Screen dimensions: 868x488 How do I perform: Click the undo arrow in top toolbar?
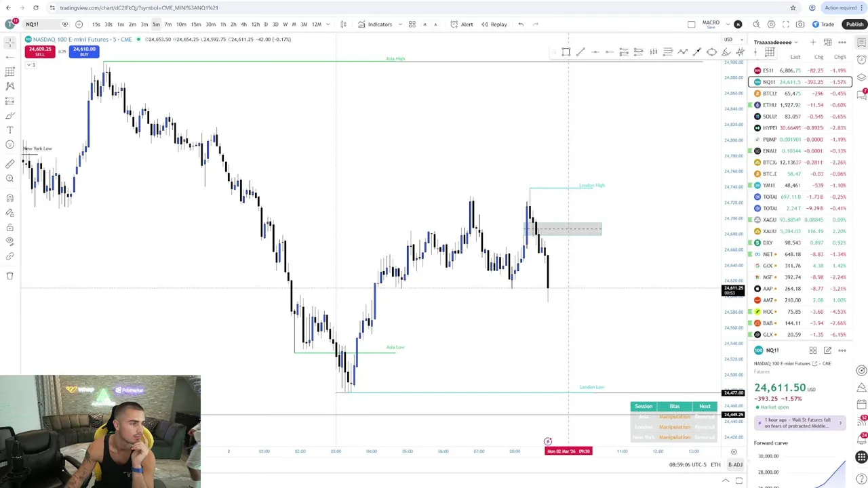click(x=521, y=24)
